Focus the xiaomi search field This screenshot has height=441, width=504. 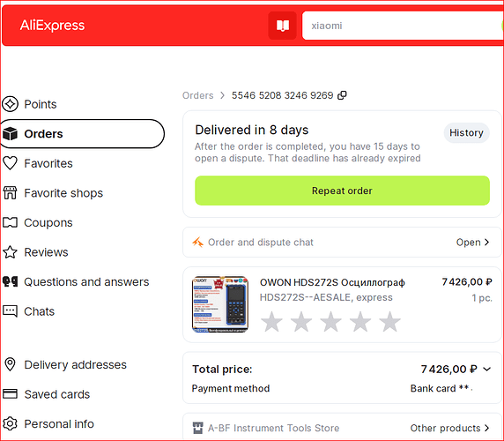[403, 26]
